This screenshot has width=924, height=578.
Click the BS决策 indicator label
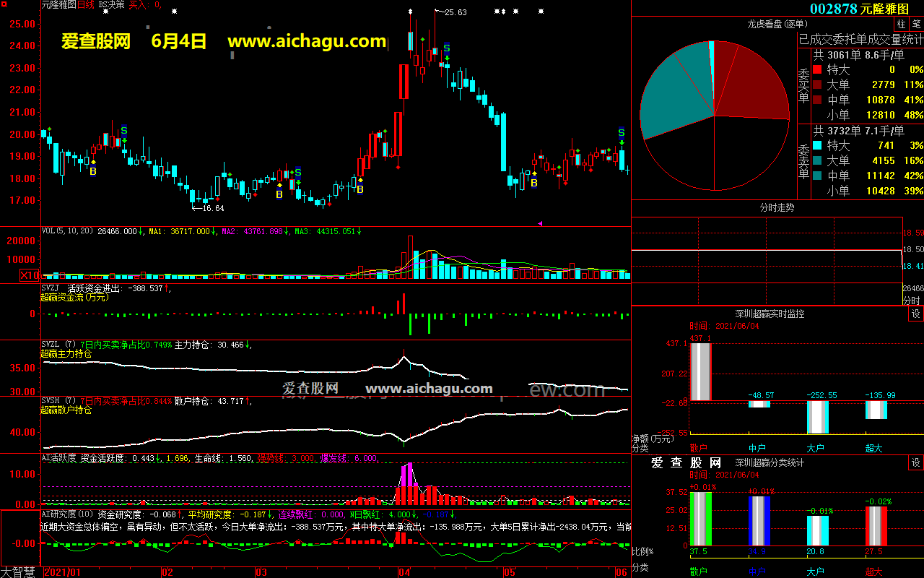112,4
